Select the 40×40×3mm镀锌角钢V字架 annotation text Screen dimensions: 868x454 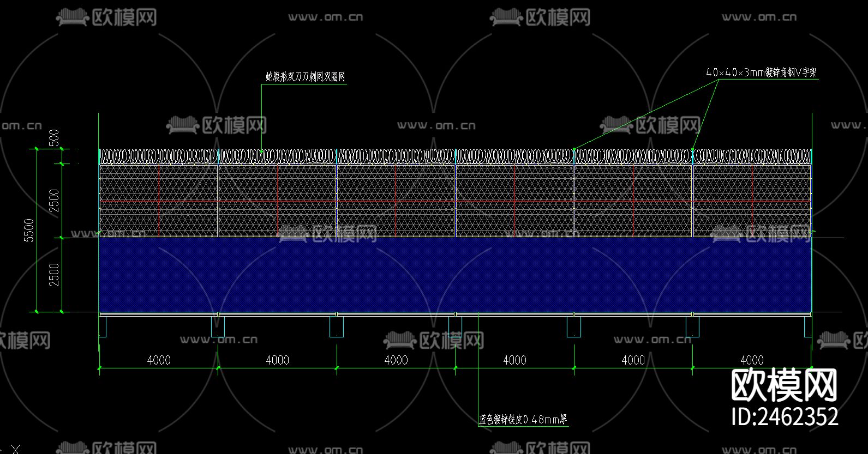pos(762,72)
